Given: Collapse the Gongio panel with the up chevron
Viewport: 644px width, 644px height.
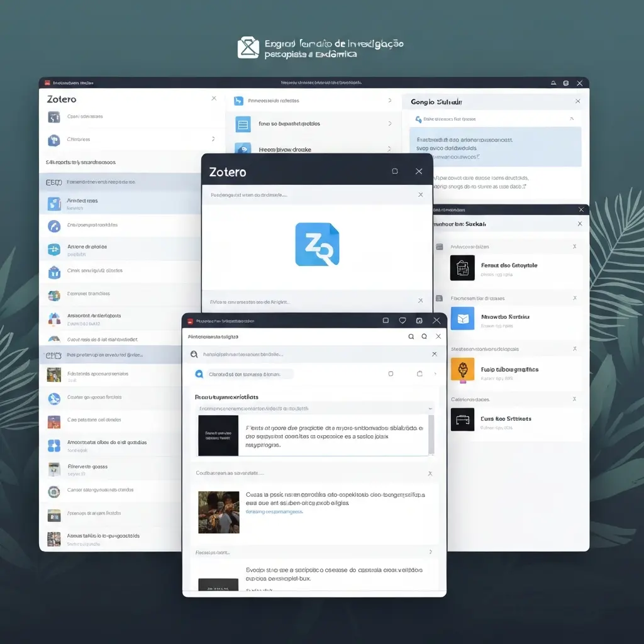Looking at the screenshot, I should [x=571, y=118].
